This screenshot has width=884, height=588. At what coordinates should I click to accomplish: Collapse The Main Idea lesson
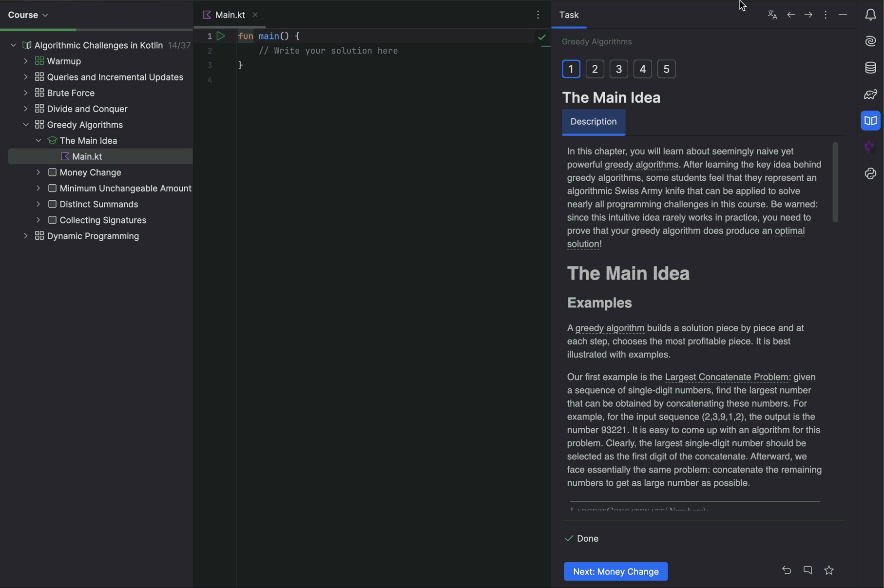click(38, 140)
